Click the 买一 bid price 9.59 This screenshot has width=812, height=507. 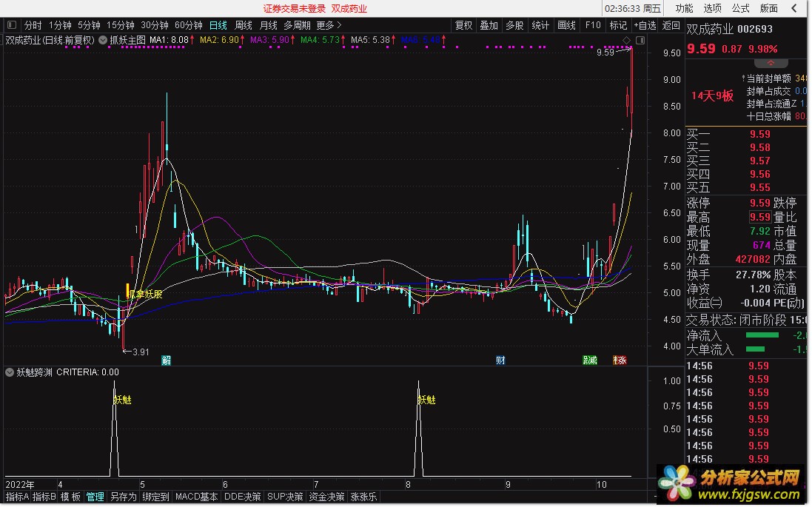759,134
